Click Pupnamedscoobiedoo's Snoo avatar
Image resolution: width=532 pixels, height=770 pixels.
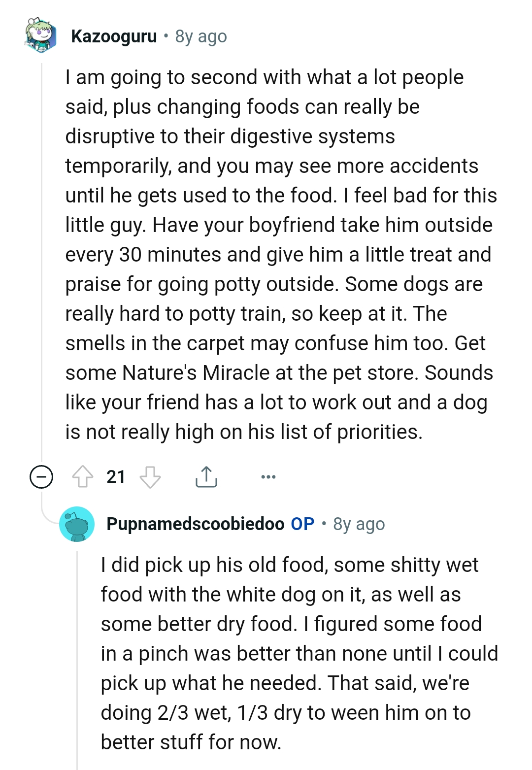click(77, 525)
